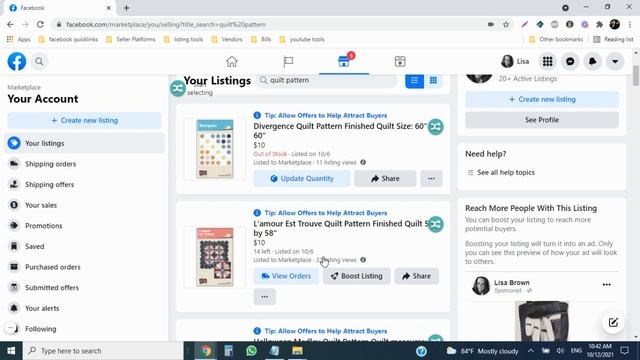Open a new Chrome tab
This screenshot has height=360, width=640.
(127, 8)
